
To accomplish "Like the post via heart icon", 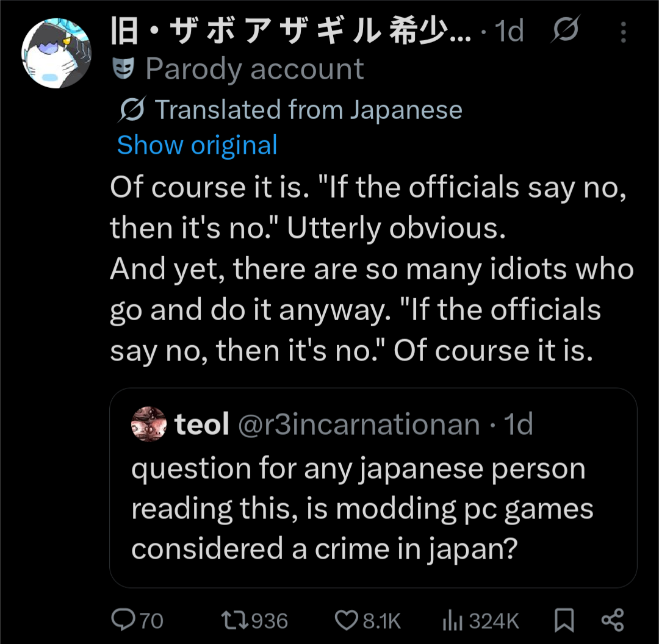I will 345,620.
